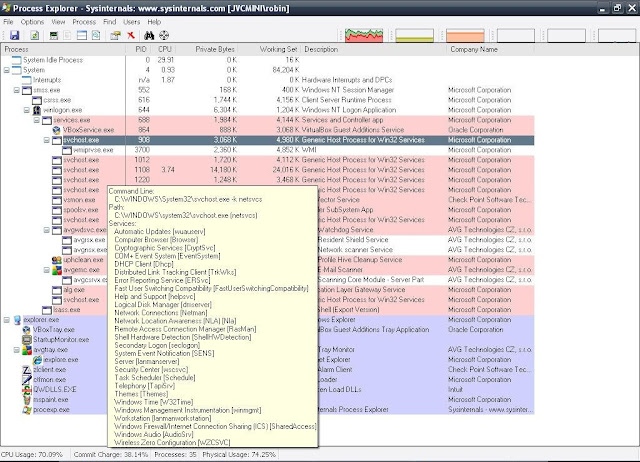Viewport: 640px width, 462px height.
Task: Click the winlogon.exe process icon
Action: click(x=37, y=110)
